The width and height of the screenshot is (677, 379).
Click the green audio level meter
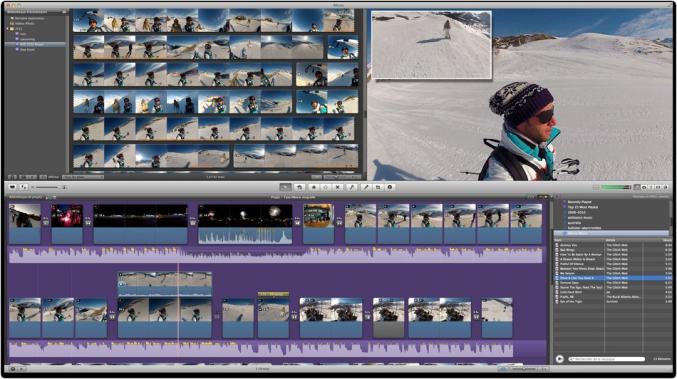[x=616, y=187]
